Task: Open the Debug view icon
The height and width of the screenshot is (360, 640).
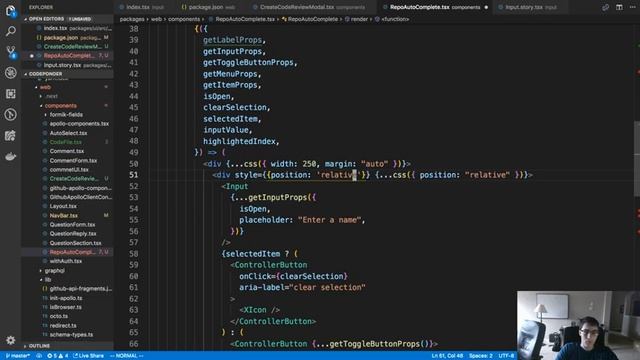Action: point(11,73)
